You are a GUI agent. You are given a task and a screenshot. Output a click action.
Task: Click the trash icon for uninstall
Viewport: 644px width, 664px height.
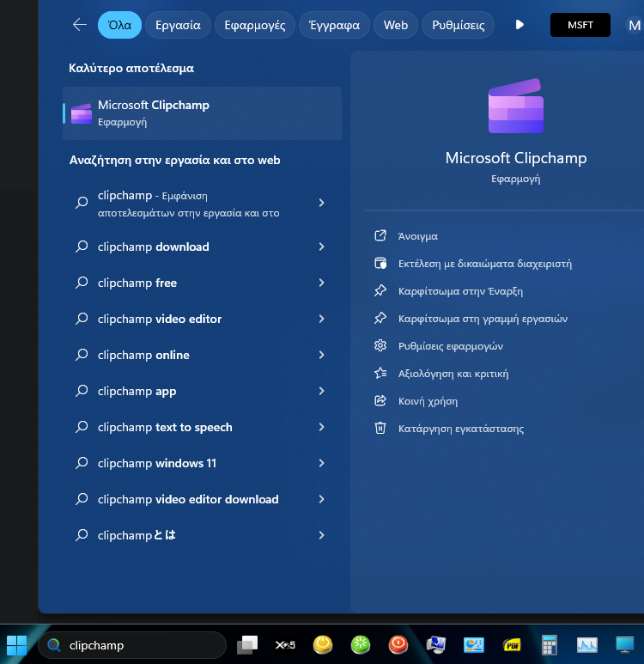380,428
